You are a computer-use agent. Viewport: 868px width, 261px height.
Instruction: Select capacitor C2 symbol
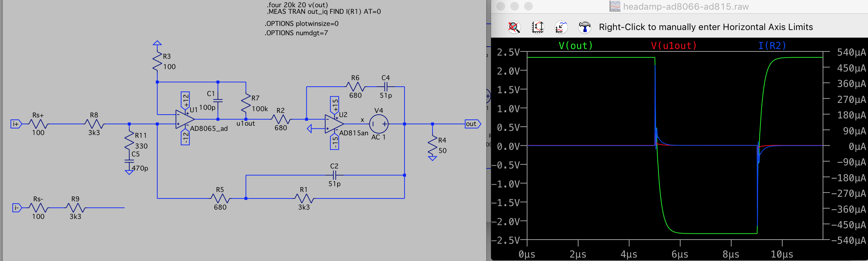[334, 175]
